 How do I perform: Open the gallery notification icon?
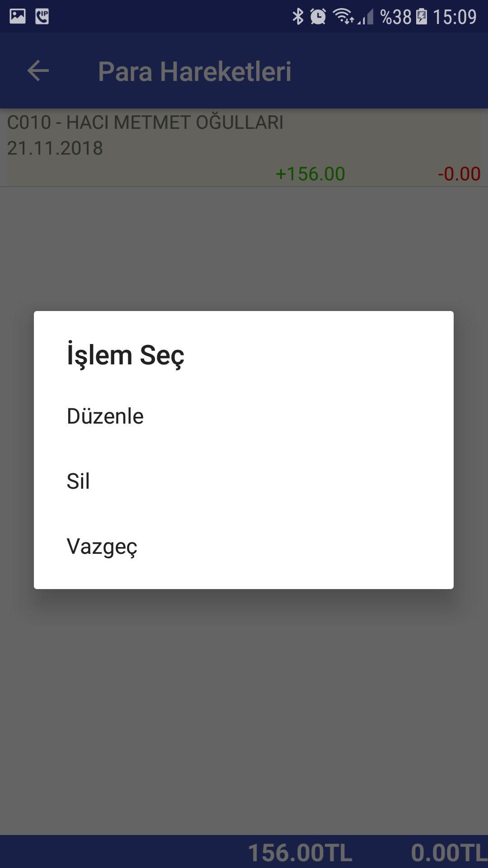click(x=18, y=17)
